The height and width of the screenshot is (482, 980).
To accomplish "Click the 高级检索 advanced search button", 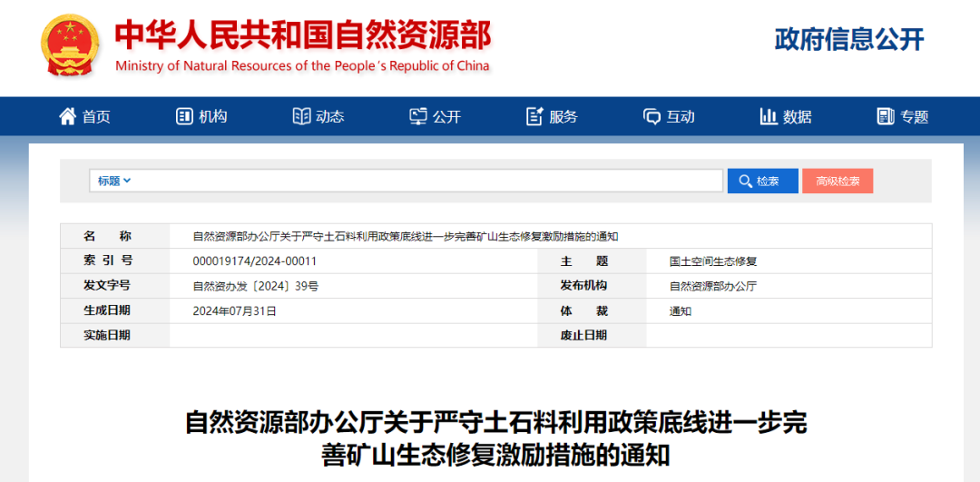I will 838,182.
